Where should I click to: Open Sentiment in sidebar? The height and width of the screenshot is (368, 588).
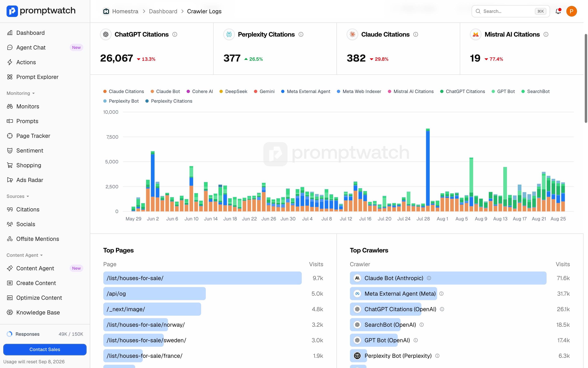(45, 150)
